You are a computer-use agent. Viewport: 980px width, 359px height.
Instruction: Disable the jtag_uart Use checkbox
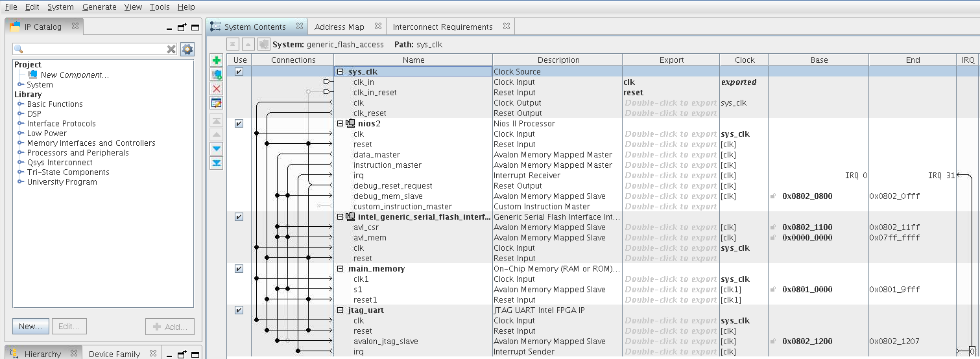[x=239, y=310]
